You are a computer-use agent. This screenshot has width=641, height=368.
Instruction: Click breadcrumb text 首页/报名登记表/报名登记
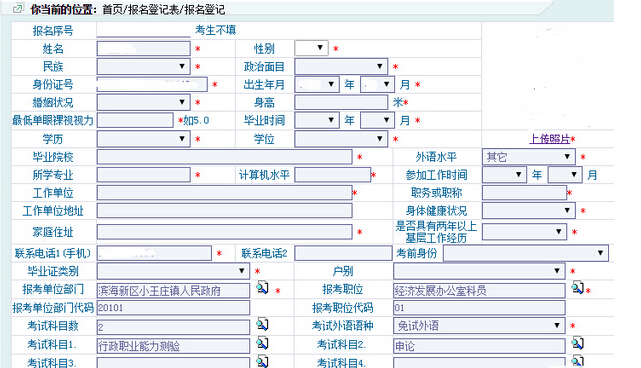(x=164, y=9)
